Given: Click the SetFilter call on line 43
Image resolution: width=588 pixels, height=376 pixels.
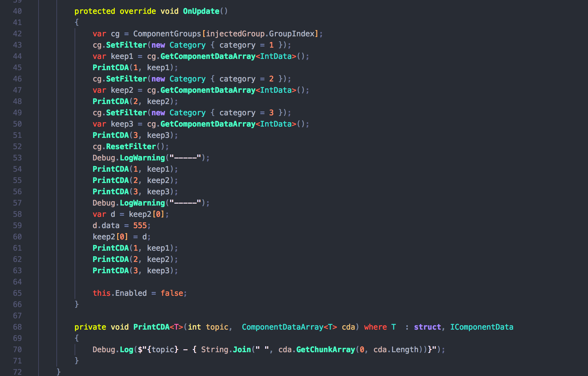Looking at the screenshot, I should coord(126,45).
